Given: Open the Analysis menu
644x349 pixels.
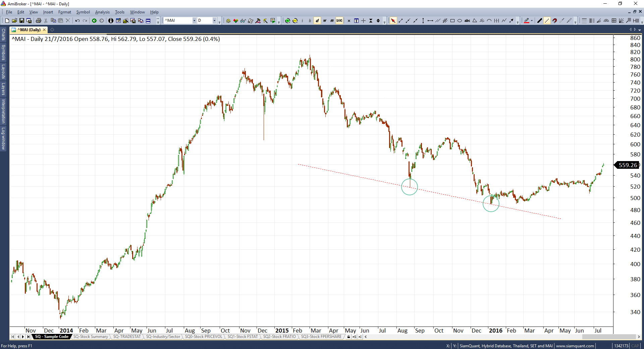Looking at the screenshot, I should tap(102, 12).
